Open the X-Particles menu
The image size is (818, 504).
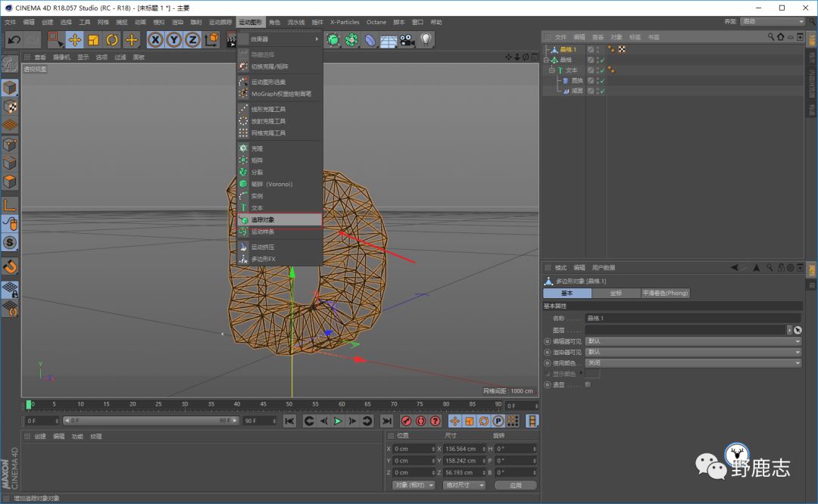[345, 23]
